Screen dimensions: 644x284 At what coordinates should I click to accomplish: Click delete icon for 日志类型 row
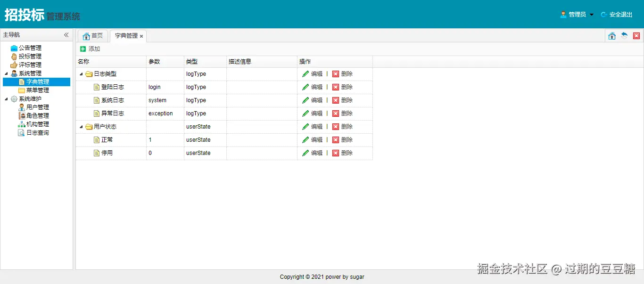(336, 74)
